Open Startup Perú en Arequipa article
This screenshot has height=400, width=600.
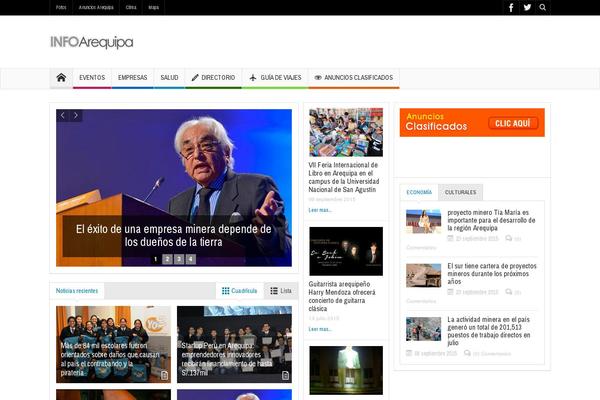point(227,359)
